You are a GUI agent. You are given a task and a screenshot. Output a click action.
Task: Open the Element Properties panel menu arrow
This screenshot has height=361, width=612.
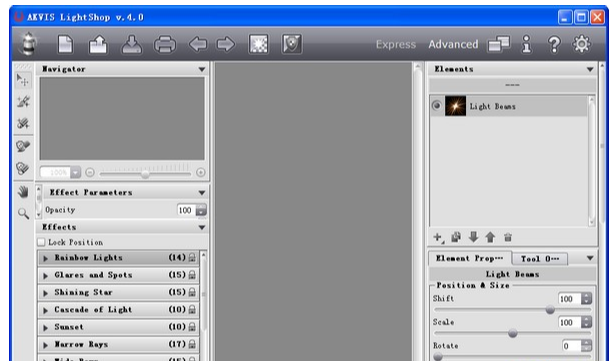[590, 258]
